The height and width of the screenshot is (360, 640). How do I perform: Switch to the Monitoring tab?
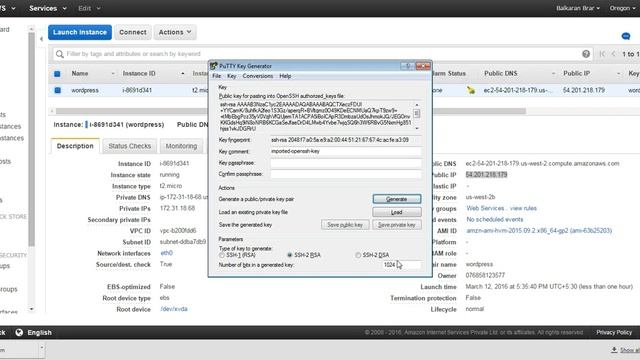(x=181, y=146)
